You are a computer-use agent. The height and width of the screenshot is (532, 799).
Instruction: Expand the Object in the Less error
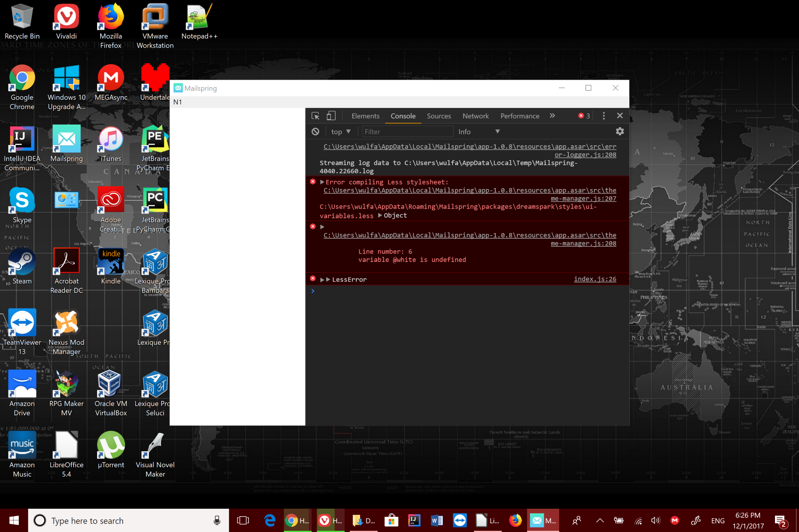pyautogui.click(x=380, y=215)
